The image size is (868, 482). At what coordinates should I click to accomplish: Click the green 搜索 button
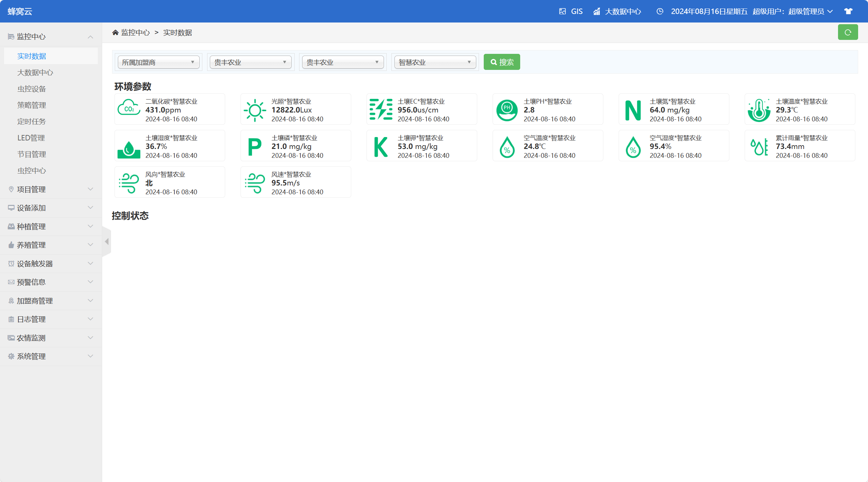(x=502, y=62)
